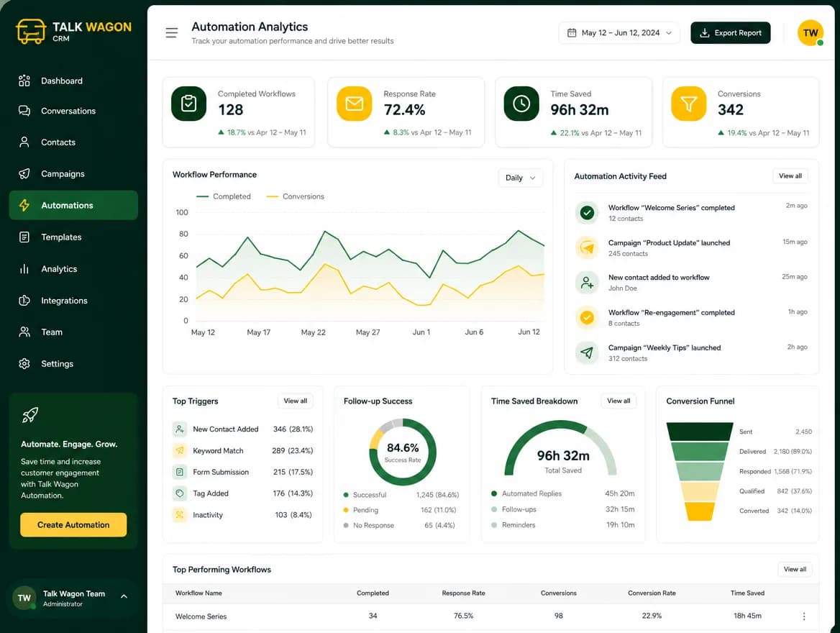Click the Time Saved clock icon
The width and height of the screenshot is (840, 633).
pyautogui.click(x=521, y=104)
